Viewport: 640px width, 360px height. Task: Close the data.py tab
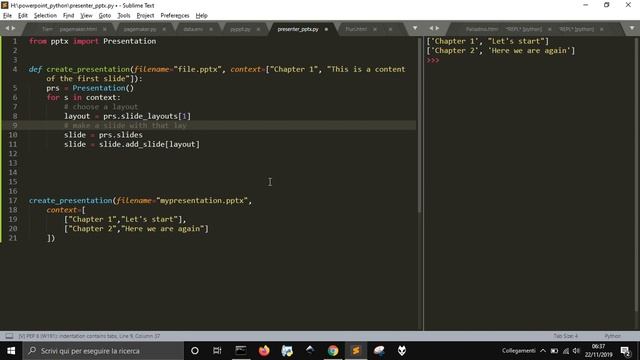[211, 29]
